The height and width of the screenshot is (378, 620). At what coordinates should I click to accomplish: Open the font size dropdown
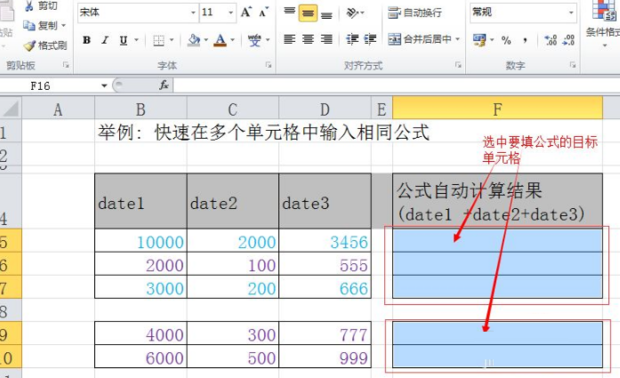point(231,13)
